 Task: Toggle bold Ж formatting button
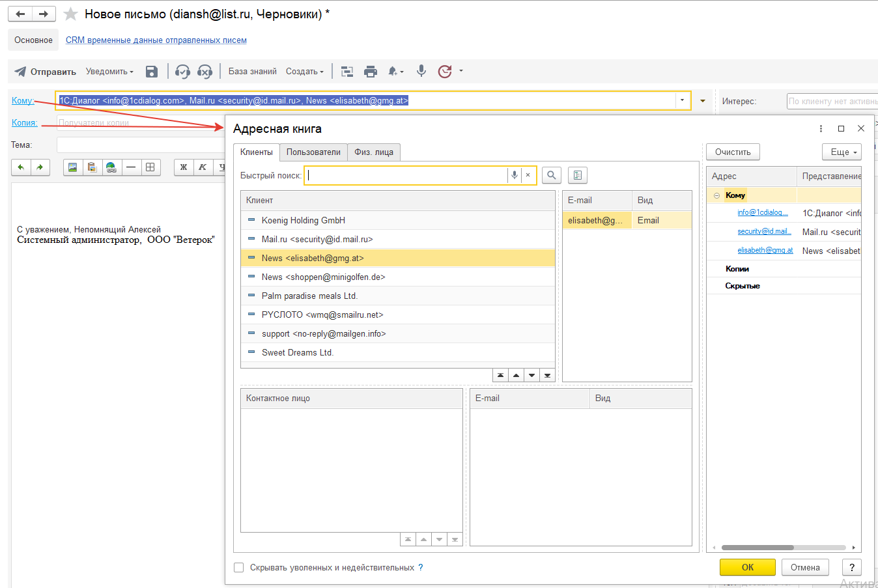pyautogui.click(x=184, y=167)
